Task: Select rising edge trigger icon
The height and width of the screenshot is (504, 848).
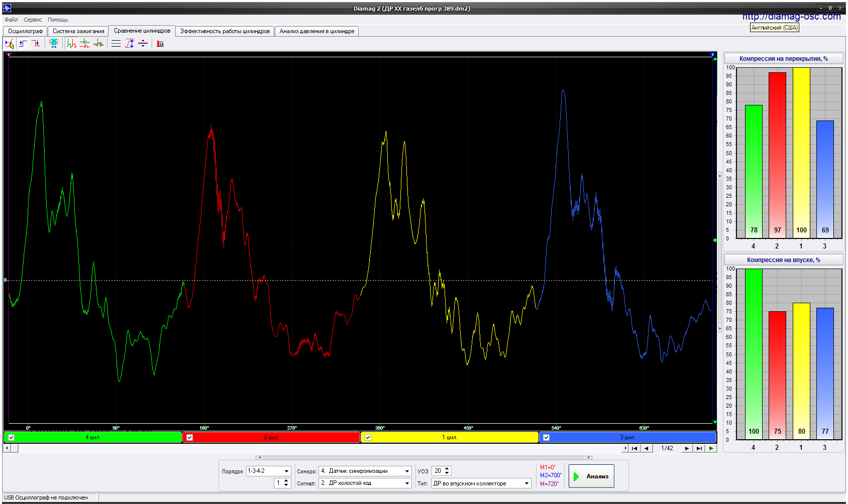Action: click(23, 44)
